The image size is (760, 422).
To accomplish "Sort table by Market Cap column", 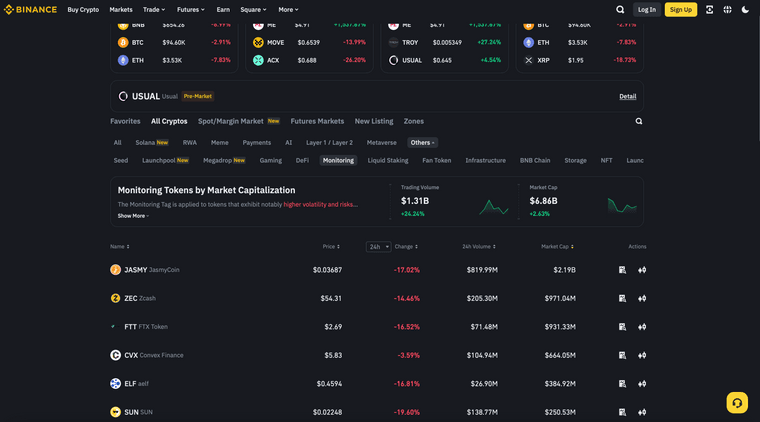I will click(557, 247).
